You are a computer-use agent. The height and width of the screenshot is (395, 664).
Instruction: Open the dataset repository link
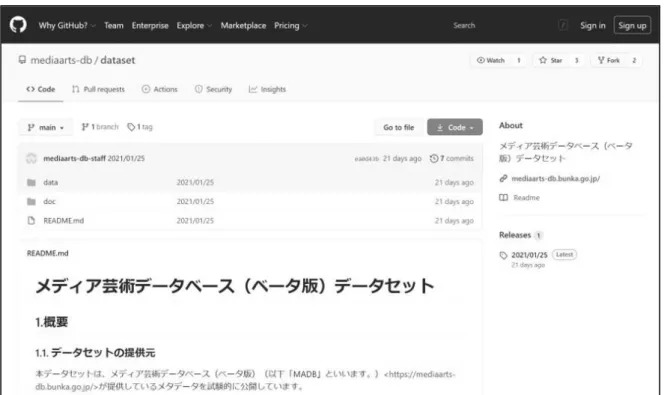[118, 60]
